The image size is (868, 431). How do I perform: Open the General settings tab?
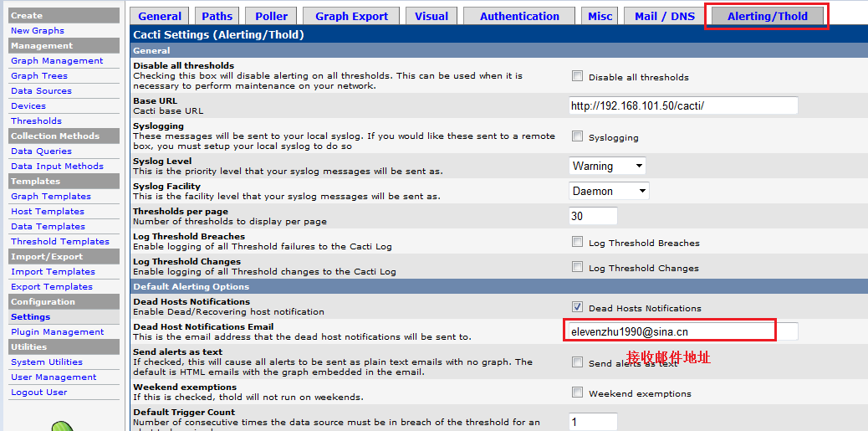pos(160,16)
